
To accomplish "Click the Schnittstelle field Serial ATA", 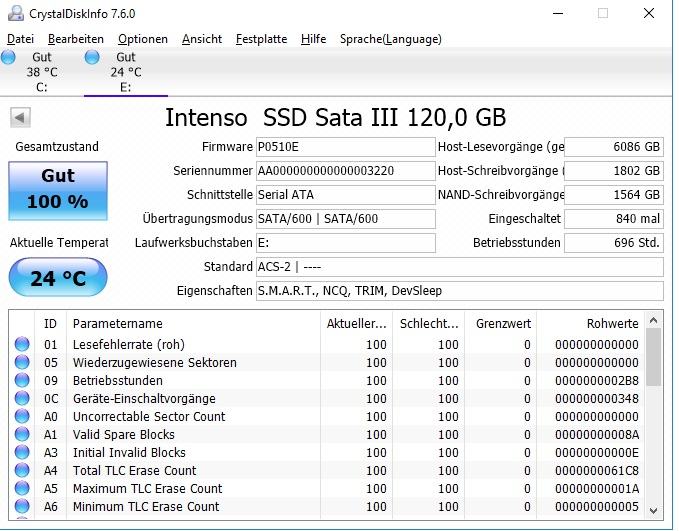I will click(x=346, y=195).
